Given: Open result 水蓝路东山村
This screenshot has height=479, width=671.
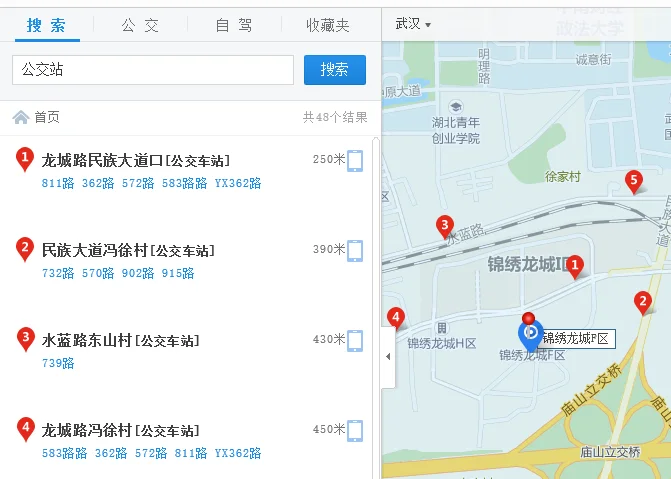Looking at the screenshot, I should click(x=120, y=341).
